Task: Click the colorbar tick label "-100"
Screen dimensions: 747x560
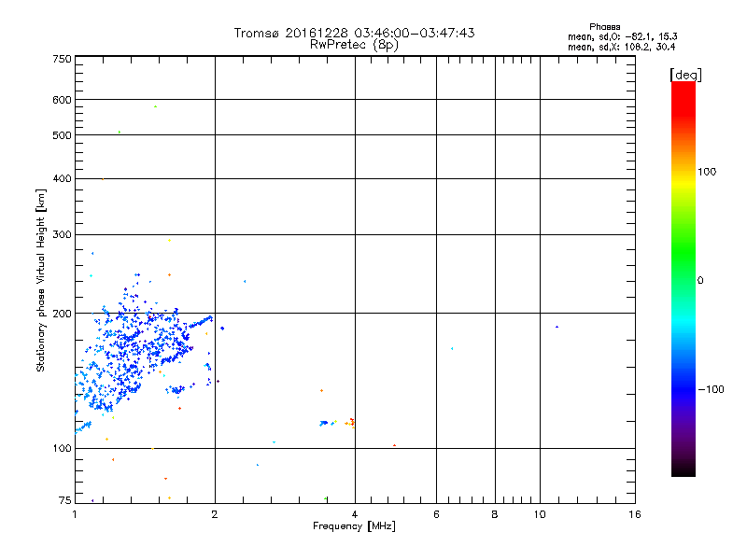Action: pos(711,389)
